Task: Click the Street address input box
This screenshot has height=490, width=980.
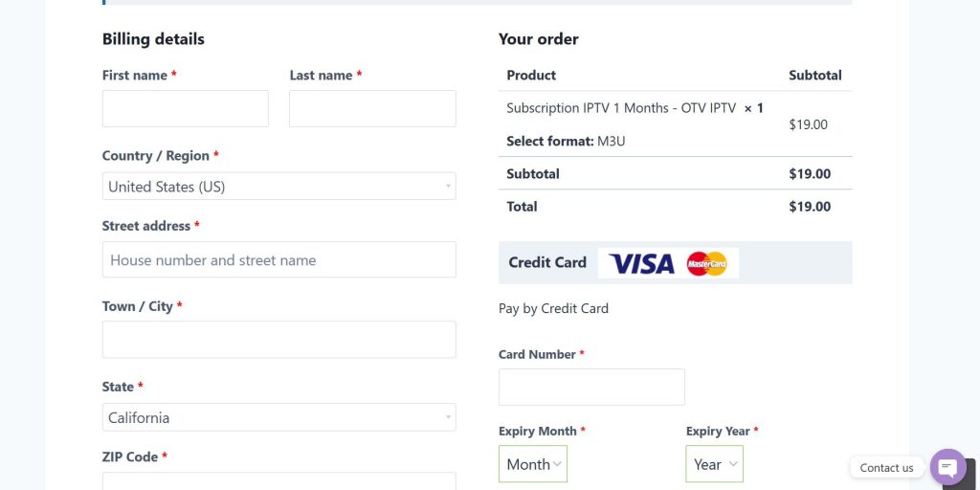Action: coord(278,259)
